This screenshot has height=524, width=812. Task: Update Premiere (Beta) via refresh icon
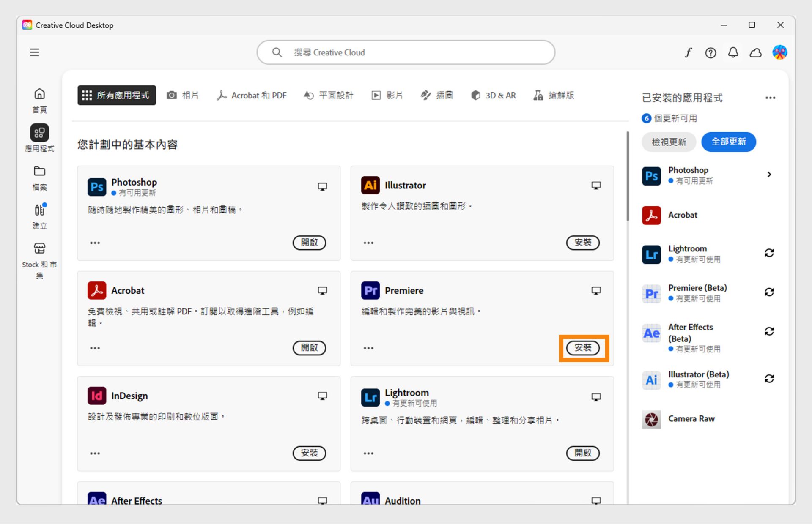(769, 292)
